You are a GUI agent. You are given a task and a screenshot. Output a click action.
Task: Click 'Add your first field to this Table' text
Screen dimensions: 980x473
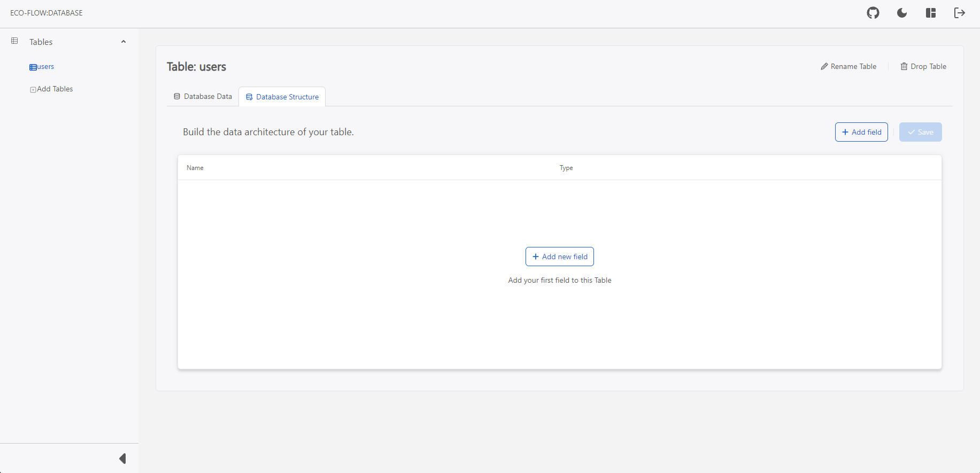(x=560, y=280)
